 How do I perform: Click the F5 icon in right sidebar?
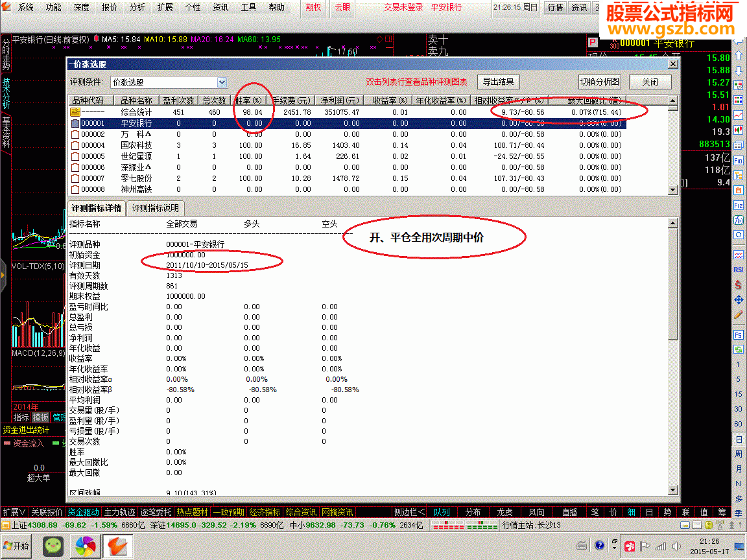click(x=739, y=334)
